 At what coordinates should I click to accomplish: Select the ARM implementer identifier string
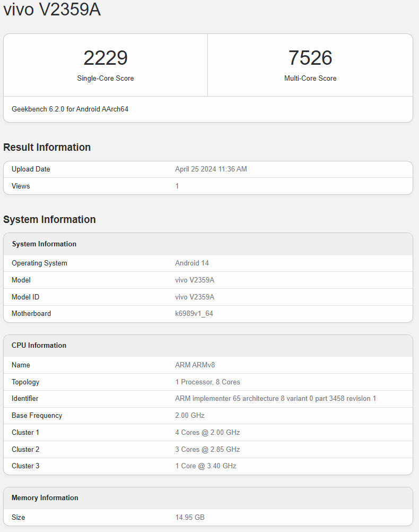(x=275, y=399)
